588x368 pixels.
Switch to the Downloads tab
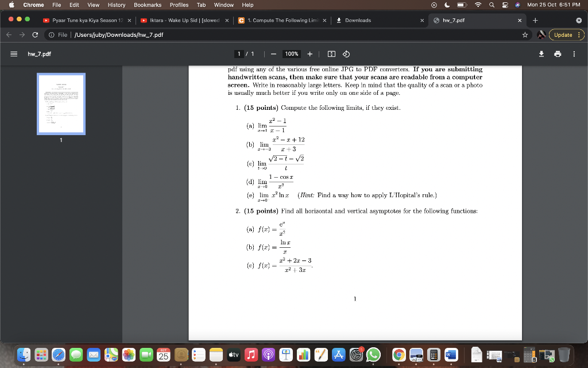[380, 20]
